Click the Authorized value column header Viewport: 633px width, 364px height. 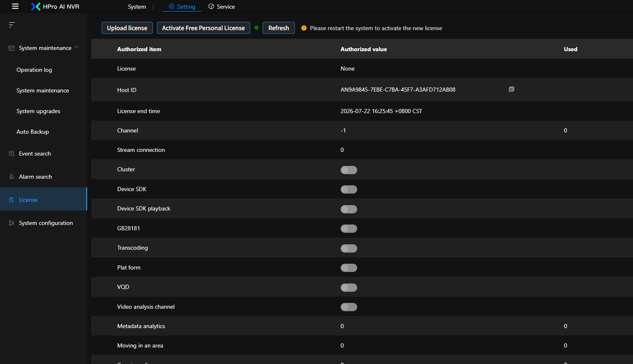tap(364, 49)
